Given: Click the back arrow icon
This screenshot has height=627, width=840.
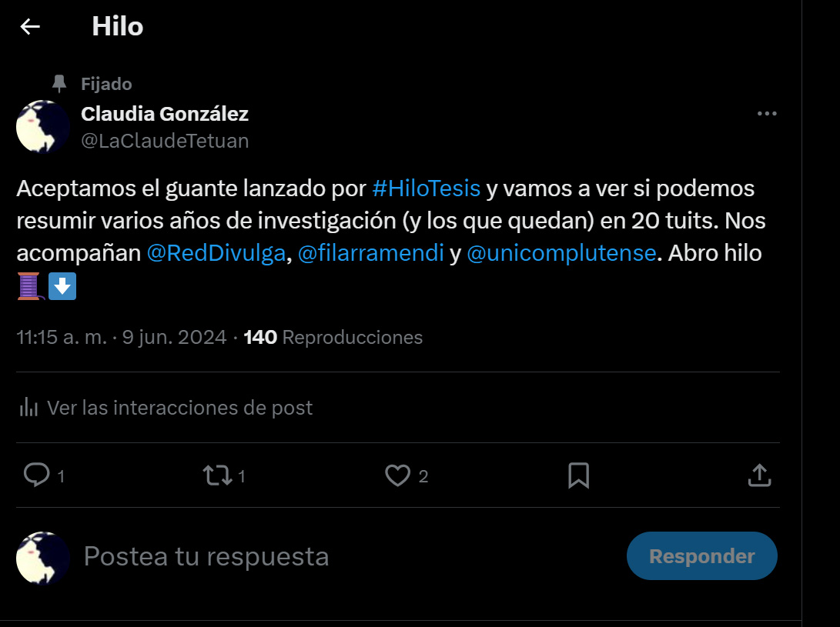Looking at the screenshot, I should 30,27.
